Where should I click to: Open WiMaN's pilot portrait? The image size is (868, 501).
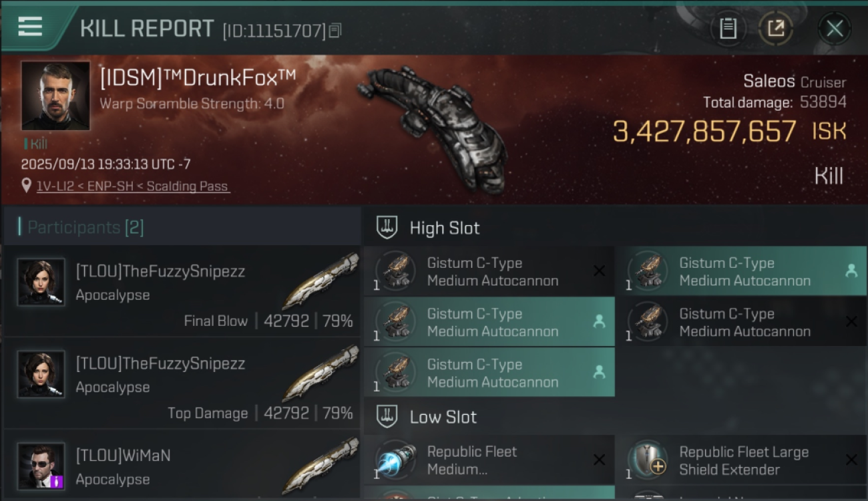(x=41, y=466)
